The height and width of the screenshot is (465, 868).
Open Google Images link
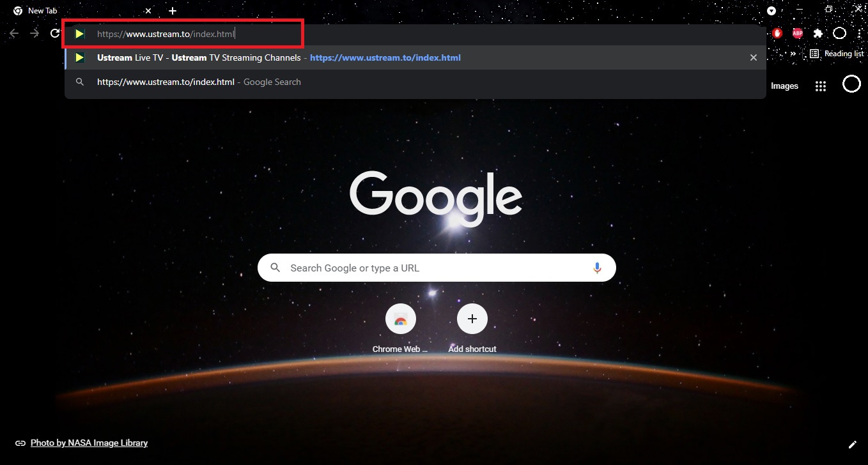tap(784, 86)
